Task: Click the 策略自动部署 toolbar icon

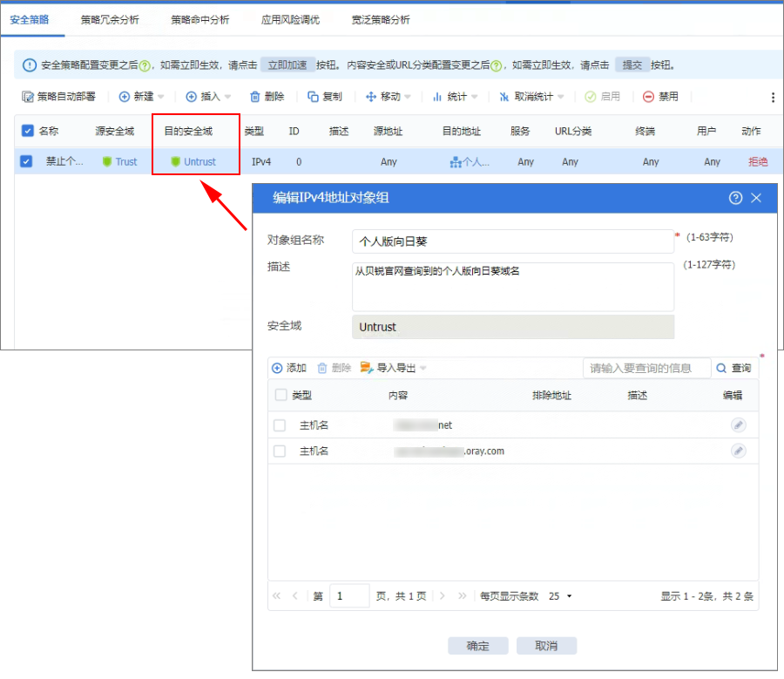Action: click(28, 97)
